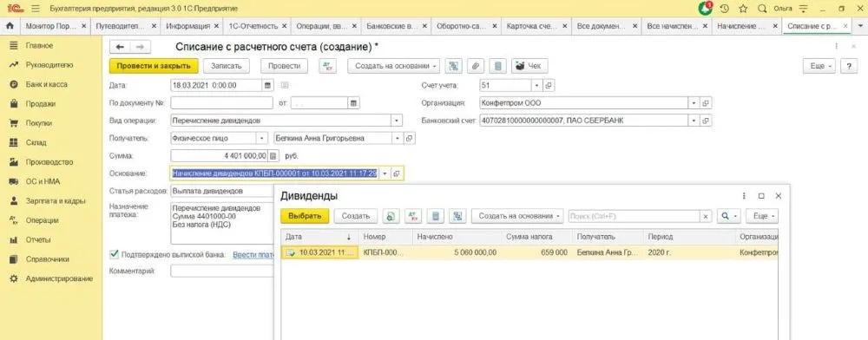Open the calendar picker next to Дата field
Screen dimensions: 868x340
click(268, 86)
